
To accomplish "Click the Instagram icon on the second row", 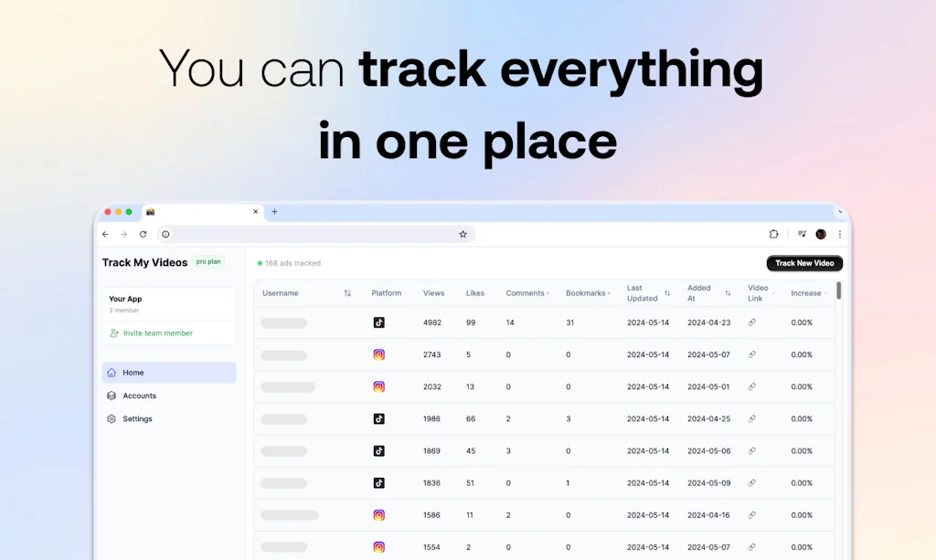I will coord(379,354).
